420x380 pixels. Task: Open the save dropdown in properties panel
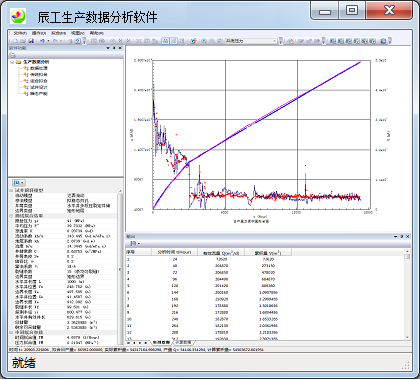coord(19,183)
